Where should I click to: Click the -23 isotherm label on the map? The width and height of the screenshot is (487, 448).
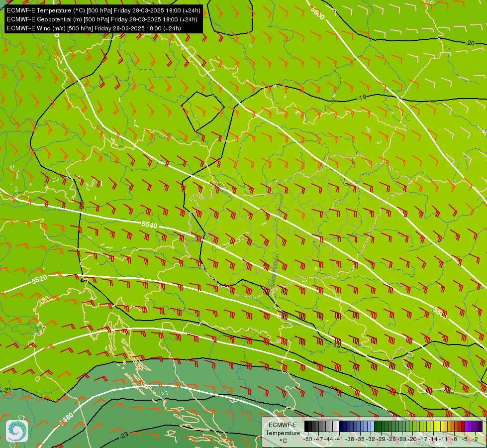[123, 435]
